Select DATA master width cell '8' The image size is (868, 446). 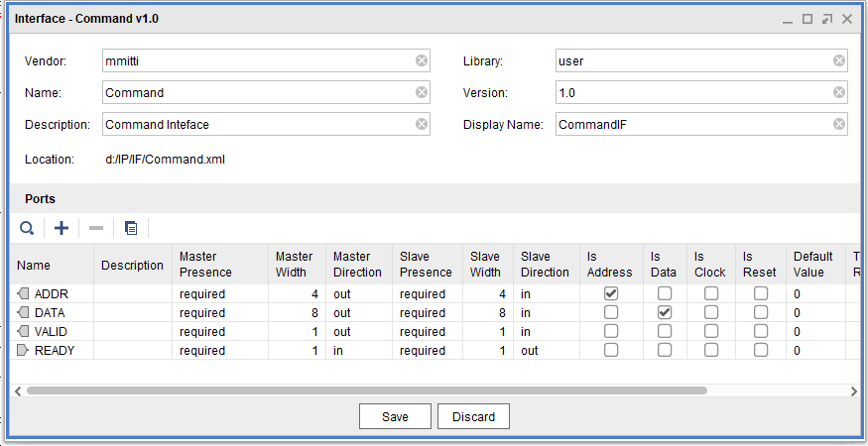coord(297,312)
